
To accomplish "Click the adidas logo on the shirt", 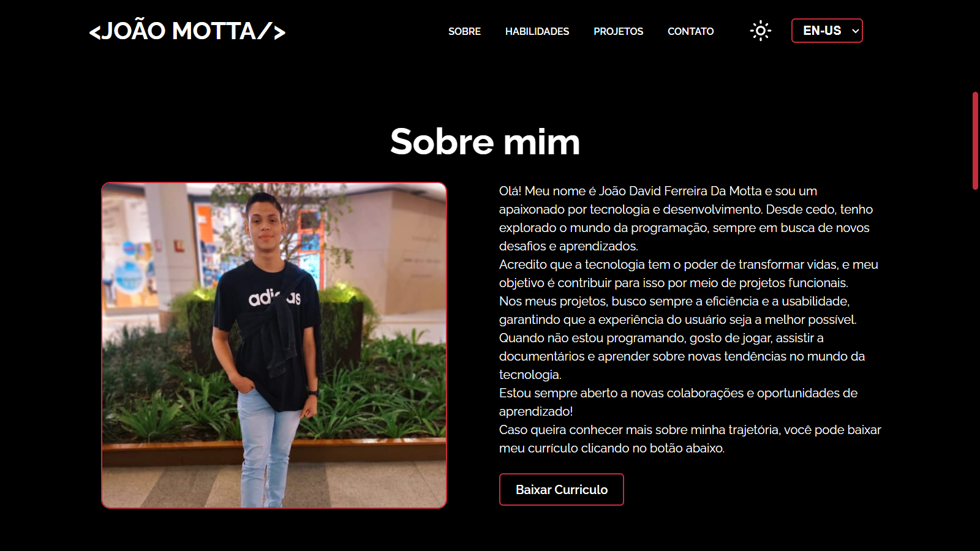I will (274, 298).
